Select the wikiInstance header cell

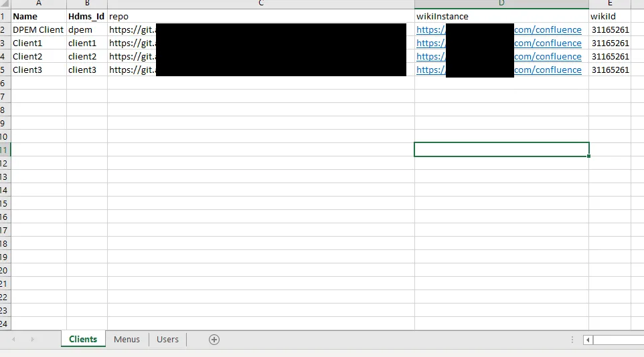tap(501, 17)
